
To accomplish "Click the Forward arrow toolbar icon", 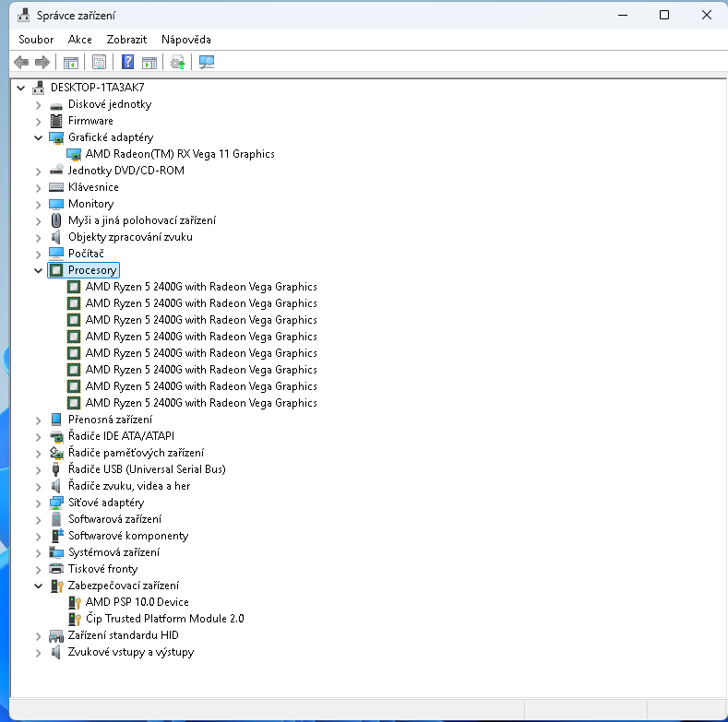I will pos(42,62).
